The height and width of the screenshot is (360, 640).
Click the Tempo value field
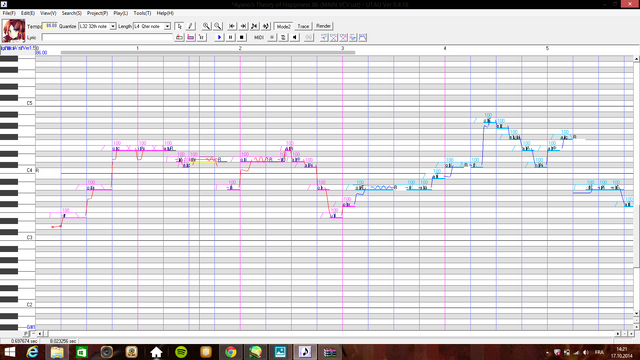pyautogui.click(x=50, y=26)
